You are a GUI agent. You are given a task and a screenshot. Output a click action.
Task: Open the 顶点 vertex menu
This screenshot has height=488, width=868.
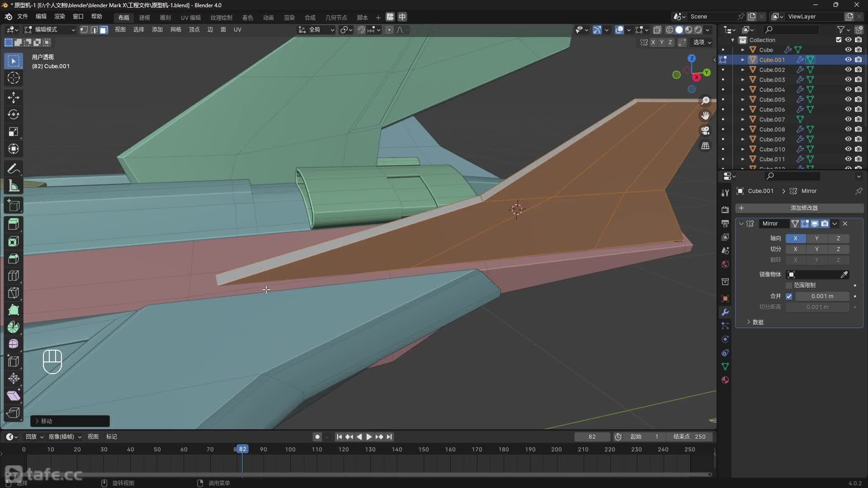click(194, 30)
